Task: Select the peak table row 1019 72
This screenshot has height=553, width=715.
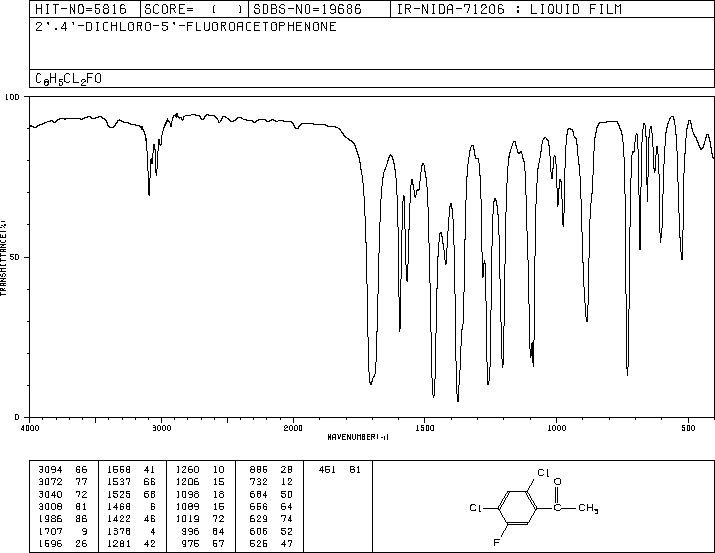Action: (x=200, y=519)
